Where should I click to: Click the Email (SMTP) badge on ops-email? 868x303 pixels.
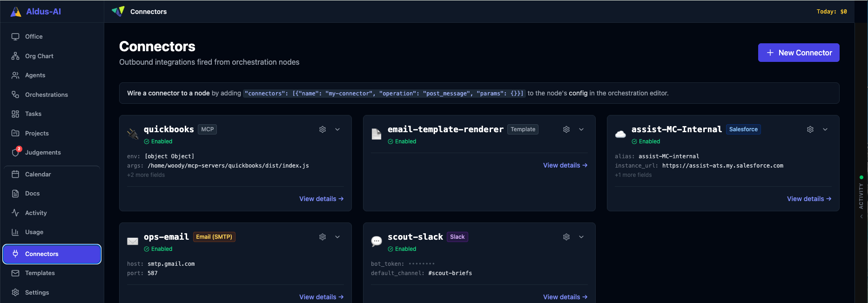coord(214,237)
